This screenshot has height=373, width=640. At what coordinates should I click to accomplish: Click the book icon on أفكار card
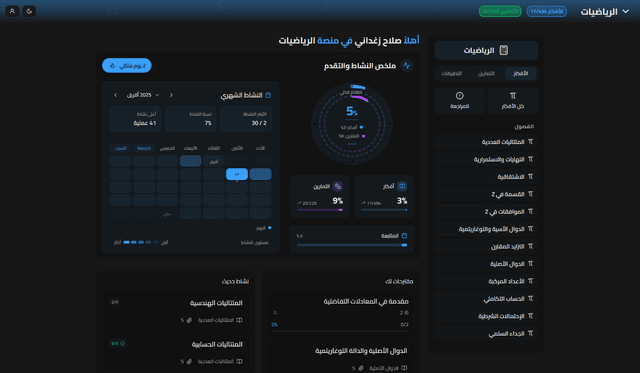pyautogui.click(x=402, y=186)
